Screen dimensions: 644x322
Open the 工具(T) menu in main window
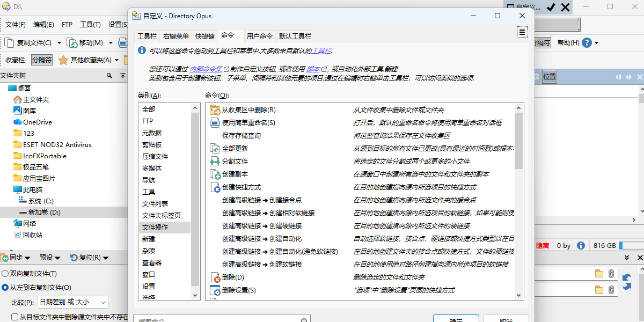pyautogui.click(x=90, y=25)
